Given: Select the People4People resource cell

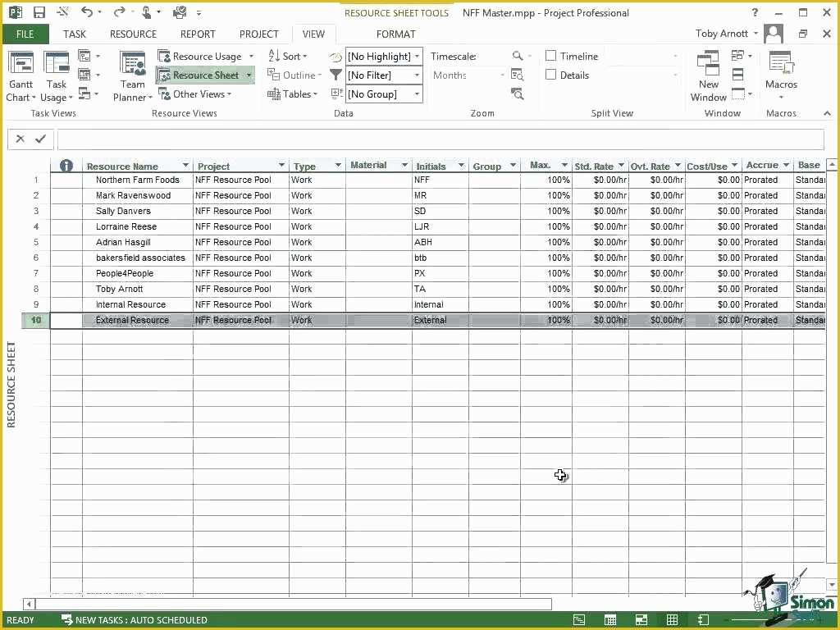Looking at the screenshot, I should (138, 273).
